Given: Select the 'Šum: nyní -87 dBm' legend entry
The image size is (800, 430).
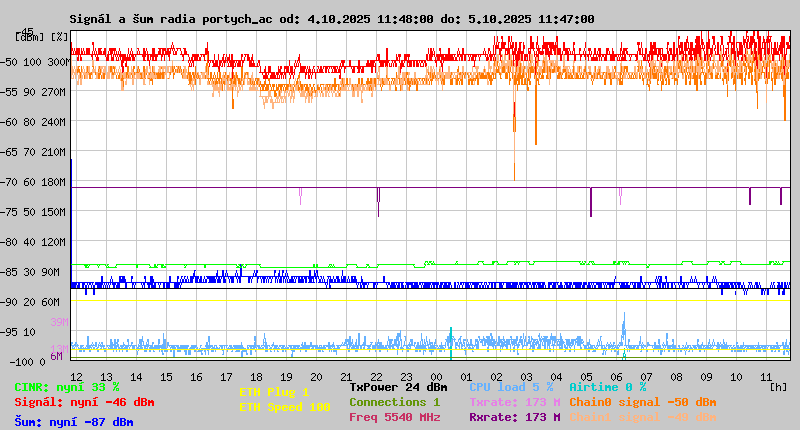Looking at the screenshot, I should click(74, 422).
